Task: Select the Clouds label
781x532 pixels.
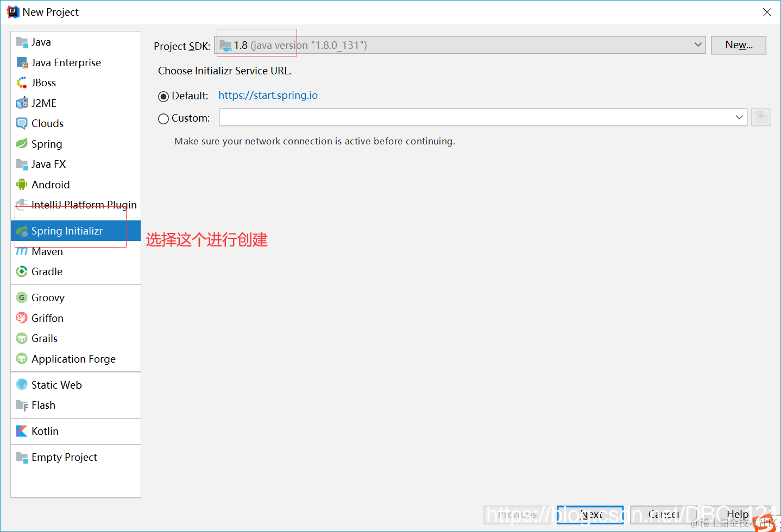Action: 47,123
